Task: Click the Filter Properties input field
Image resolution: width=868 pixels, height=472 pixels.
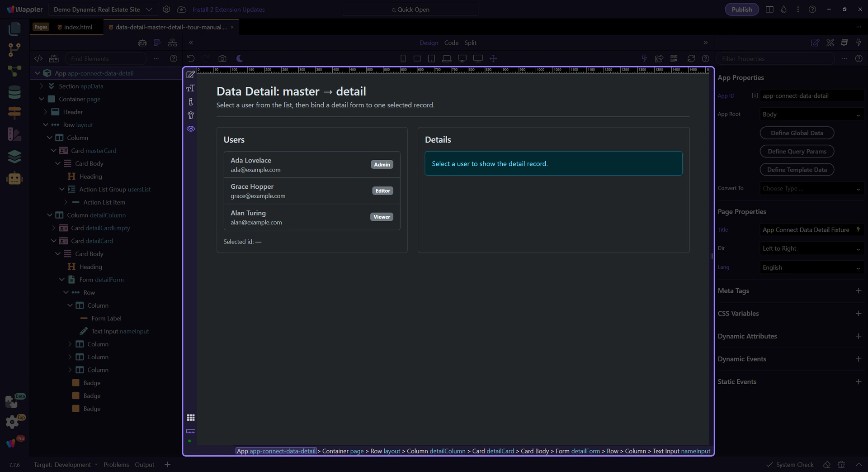Action: click(776, 59)
